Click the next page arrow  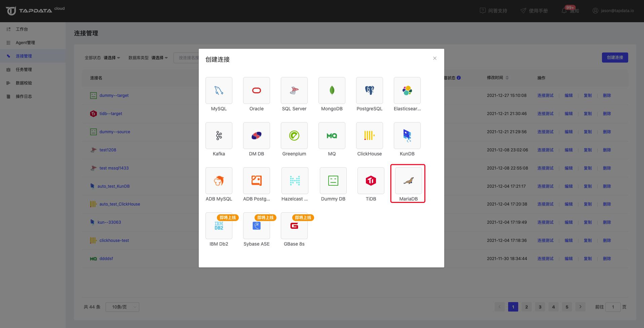580,307
